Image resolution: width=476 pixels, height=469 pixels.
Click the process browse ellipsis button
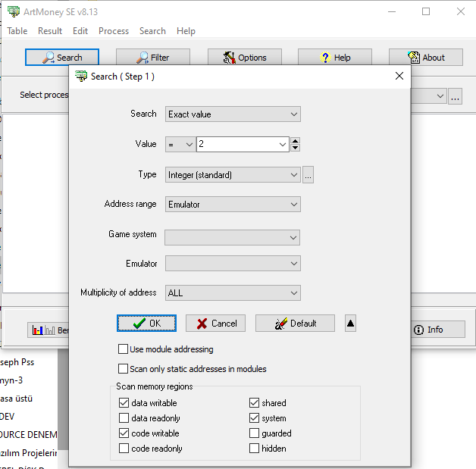coord(455,96)
